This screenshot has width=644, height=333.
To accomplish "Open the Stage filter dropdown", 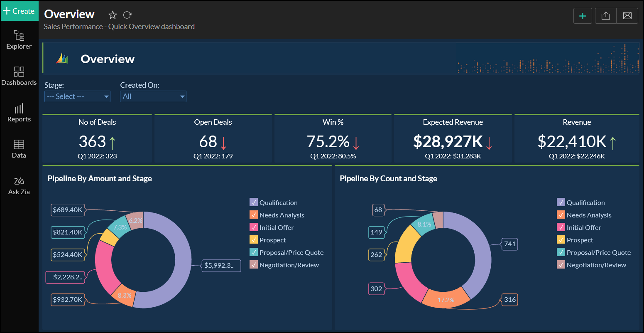I will click(x=77, y=96).
